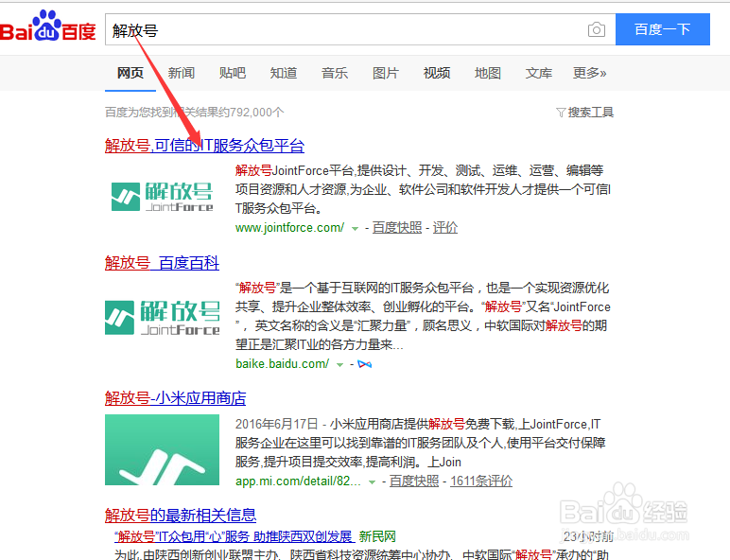Expand the 更多» menu
This screenshot has width=730, height=560.
tap(589, 73)
